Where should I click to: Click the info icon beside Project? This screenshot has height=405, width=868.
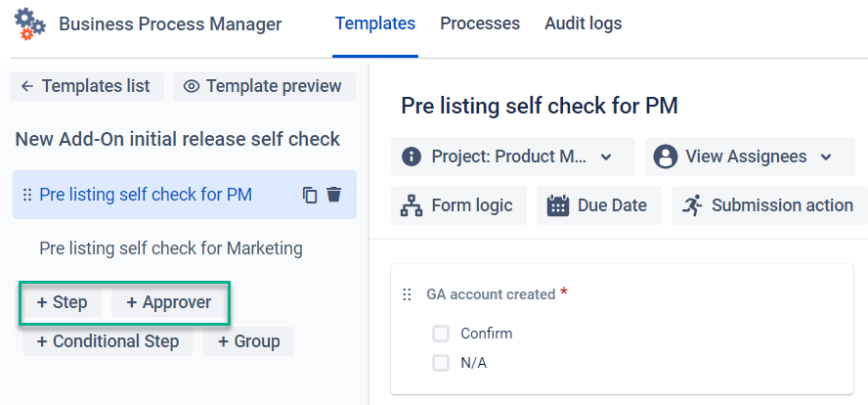coord(412,157)
